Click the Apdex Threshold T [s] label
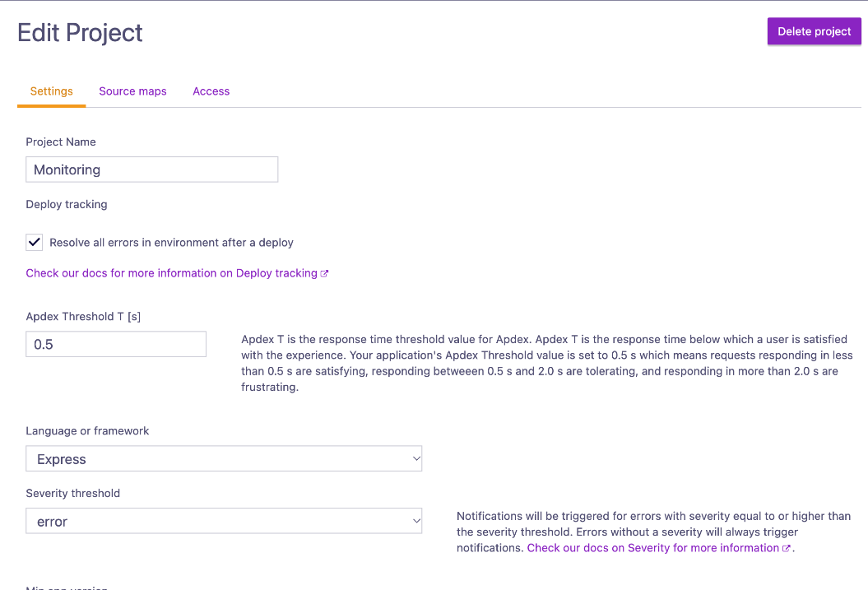 coord(83,317)
